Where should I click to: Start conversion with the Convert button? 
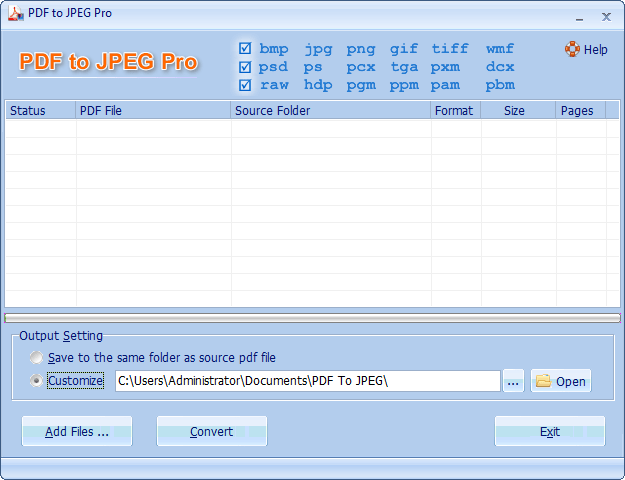tap(211, 432)
